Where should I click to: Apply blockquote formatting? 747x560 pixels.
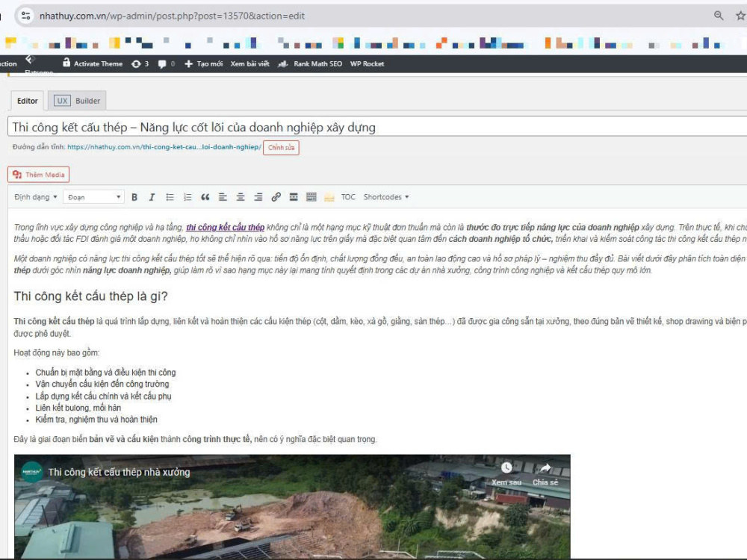(x=205, y=197)
